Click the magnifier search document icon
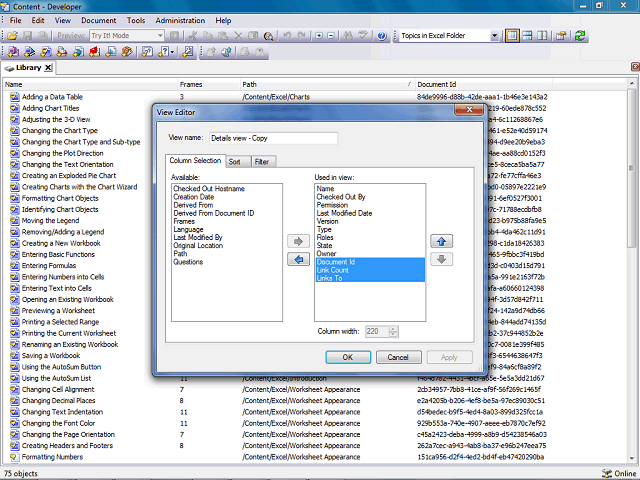Screen dimensions: 640x480 (268, 36)
